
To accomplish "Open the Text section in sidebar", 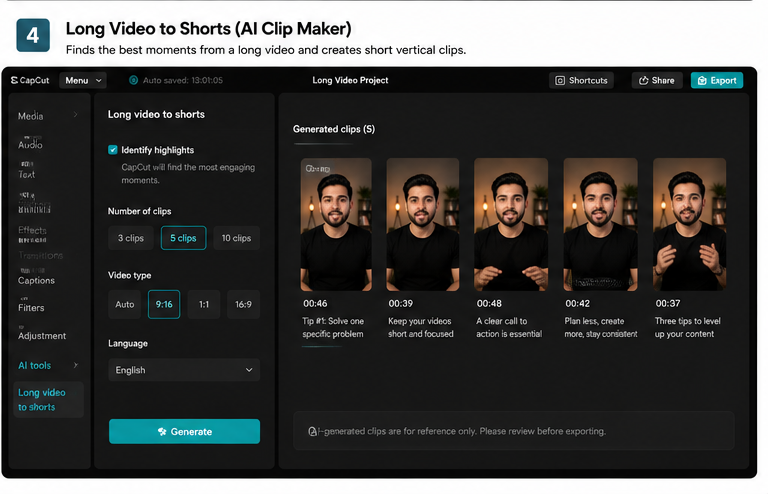I will click(x=26, y=174).
